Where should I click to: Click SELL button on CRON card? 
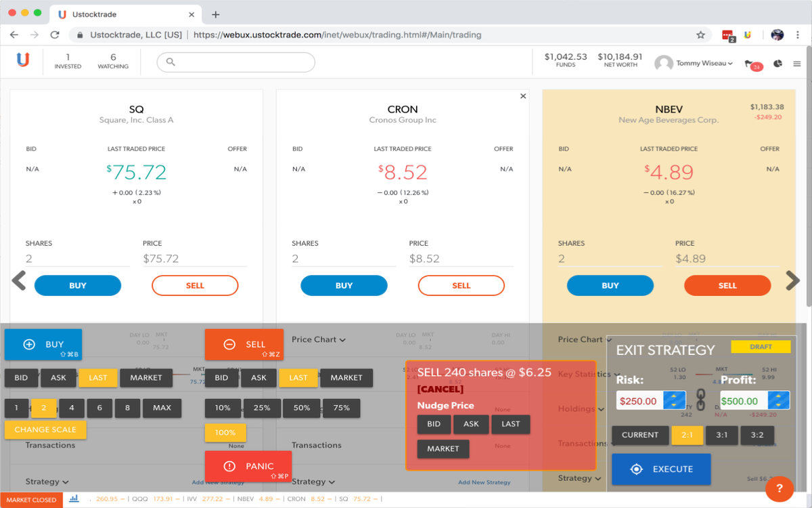coord(461,285)
